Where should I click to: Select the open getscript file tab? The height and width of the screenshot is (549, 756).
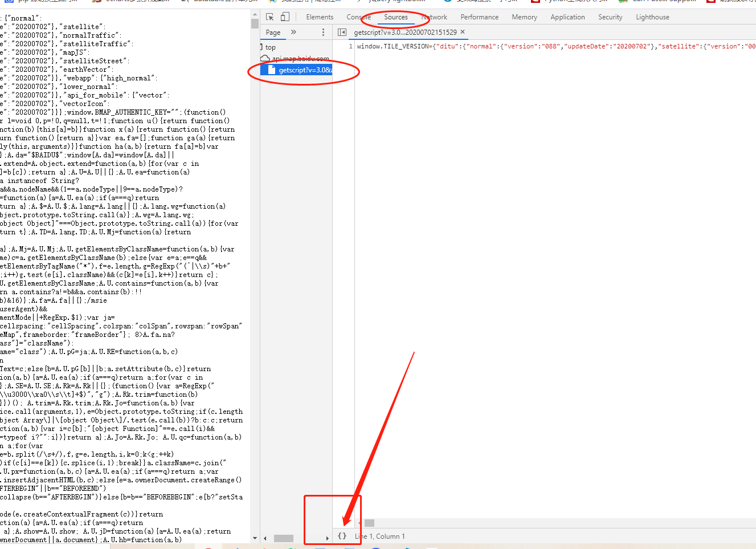pos(405,32)
